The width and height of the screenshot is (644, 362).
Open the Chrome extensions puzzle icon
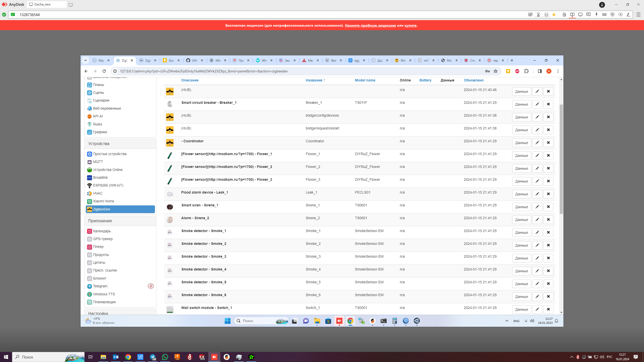(526, 71)
